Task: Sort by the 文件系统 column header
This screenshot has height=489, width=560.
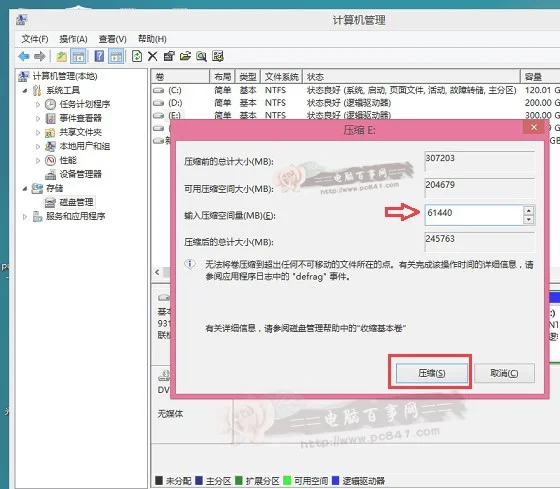Action: [x=281, y=76]
